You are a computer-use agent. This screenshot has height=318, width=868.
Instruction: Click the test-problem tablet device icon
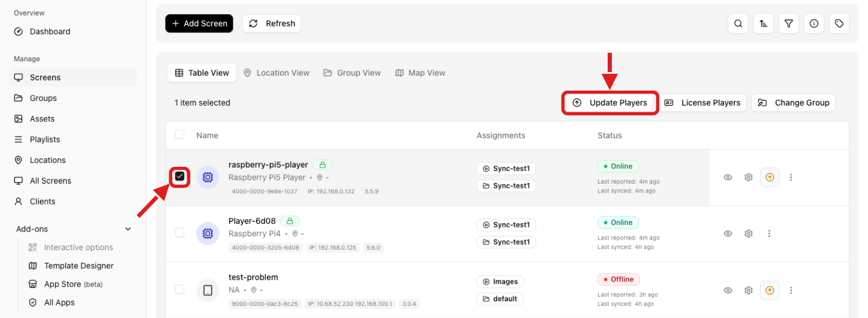[x=208, y=290]
